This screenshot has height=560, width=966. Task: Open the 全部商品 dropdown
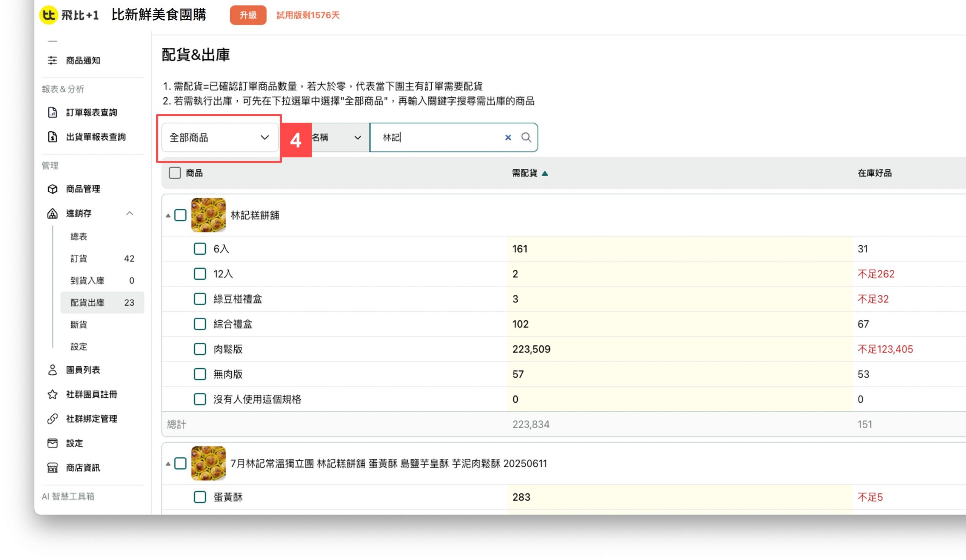[220, 137]
